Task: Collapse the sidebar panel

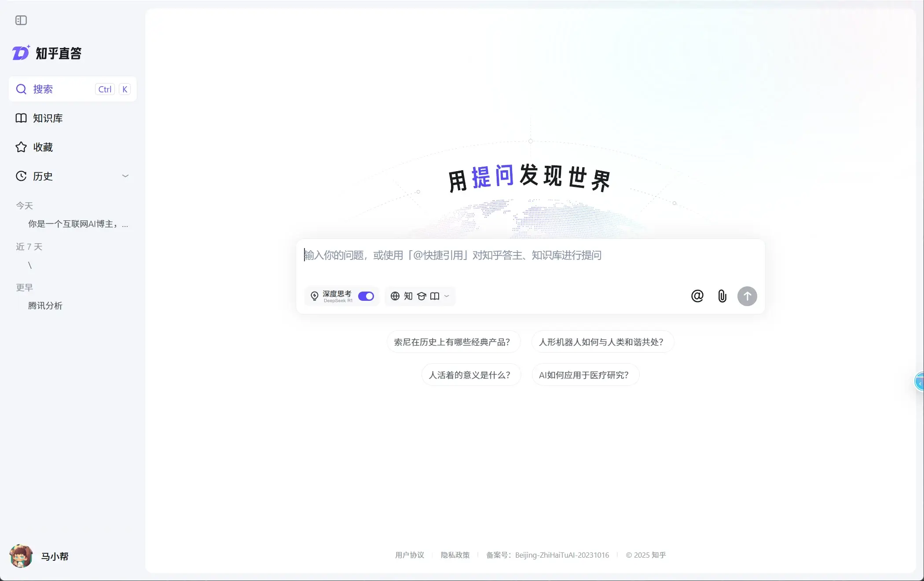Action: [x=21, y=20]
